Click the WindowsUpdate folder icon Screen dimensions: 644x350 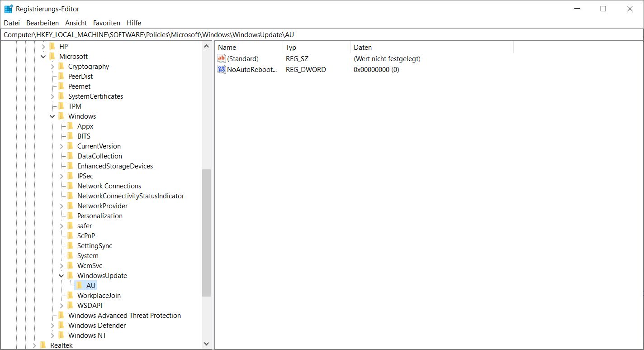[x=70, y=275]
